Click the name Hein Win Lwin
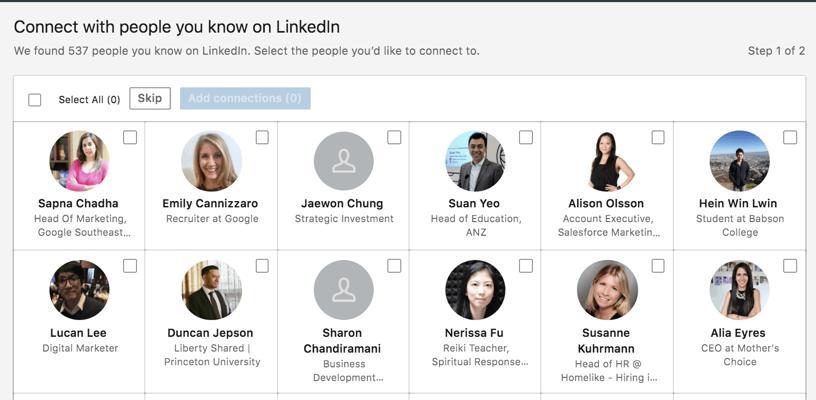The image size is (816, 400). [739, 204]
